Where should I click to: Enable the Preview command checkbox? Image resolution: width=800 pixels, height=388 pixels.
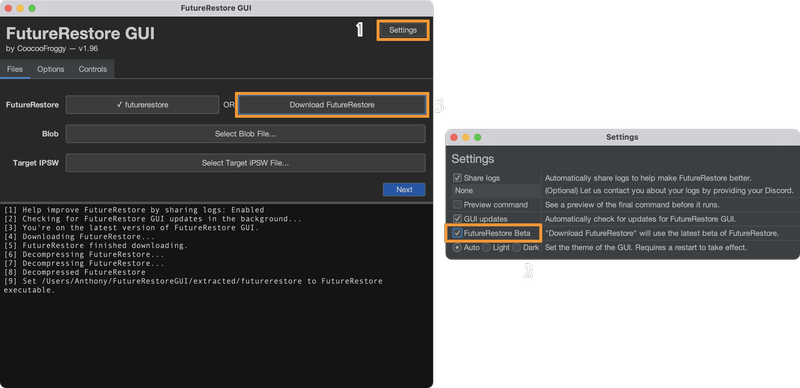point(457,205)
